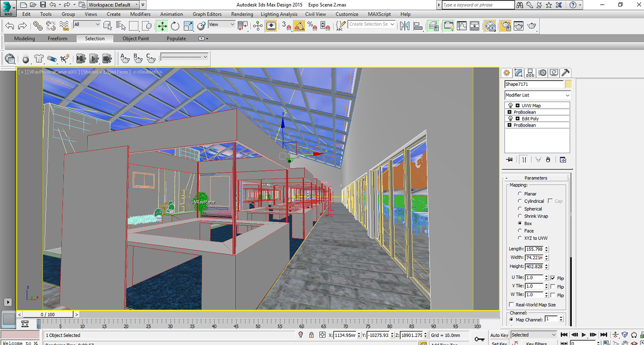644x345 pixels.
Task: Click the Length value input field
Action: click(534, 249)
